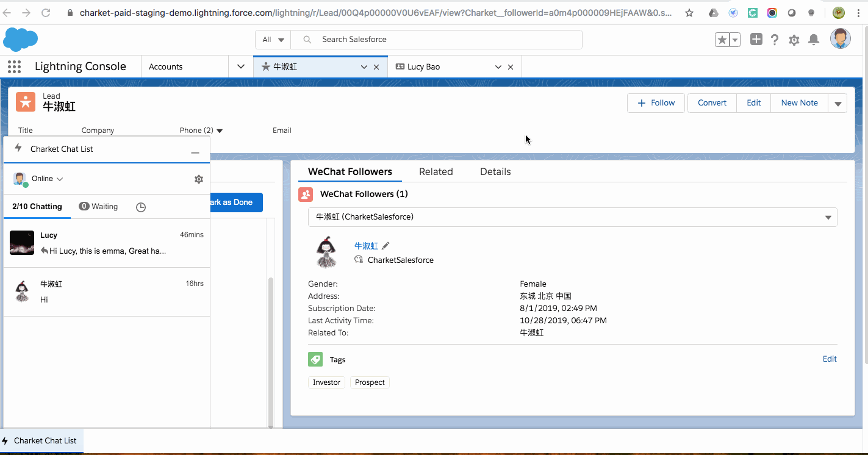The width and height of the screenshot is (868, 455).
Task: Open the 牛淑虹 tab options chevron
Action: 364,67
